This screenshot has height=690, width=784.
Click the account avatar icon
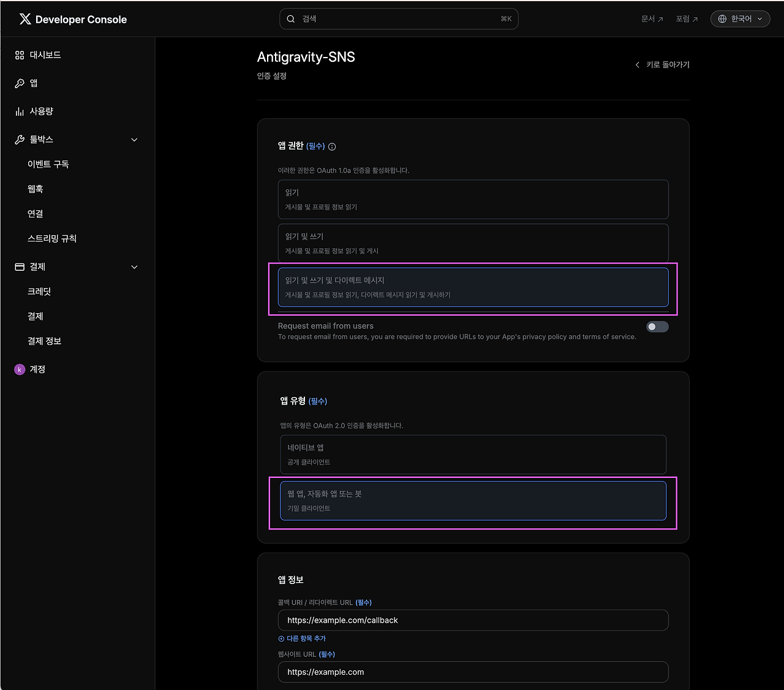(20, 370)
